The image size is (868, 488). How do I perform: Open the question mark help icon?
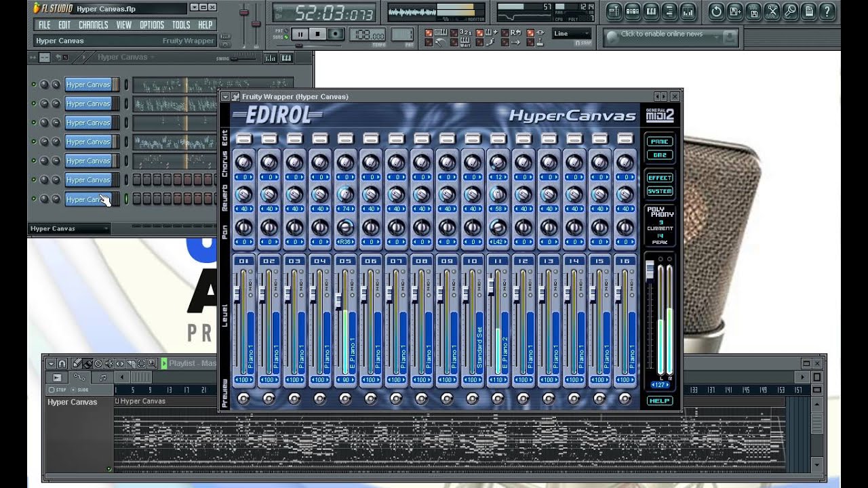coord(827,11)
